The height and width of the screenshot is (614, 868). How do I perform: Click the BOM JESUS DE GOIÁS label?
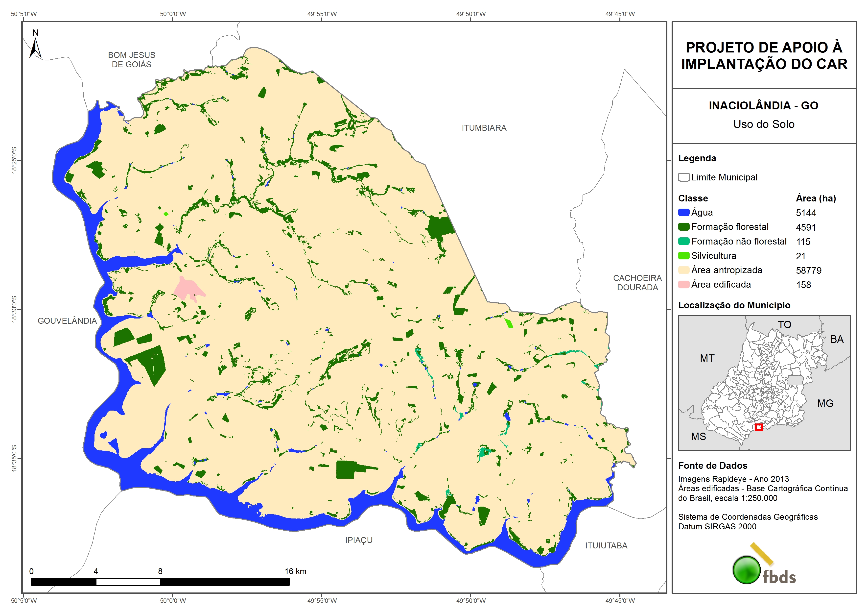tap(132, 60)
